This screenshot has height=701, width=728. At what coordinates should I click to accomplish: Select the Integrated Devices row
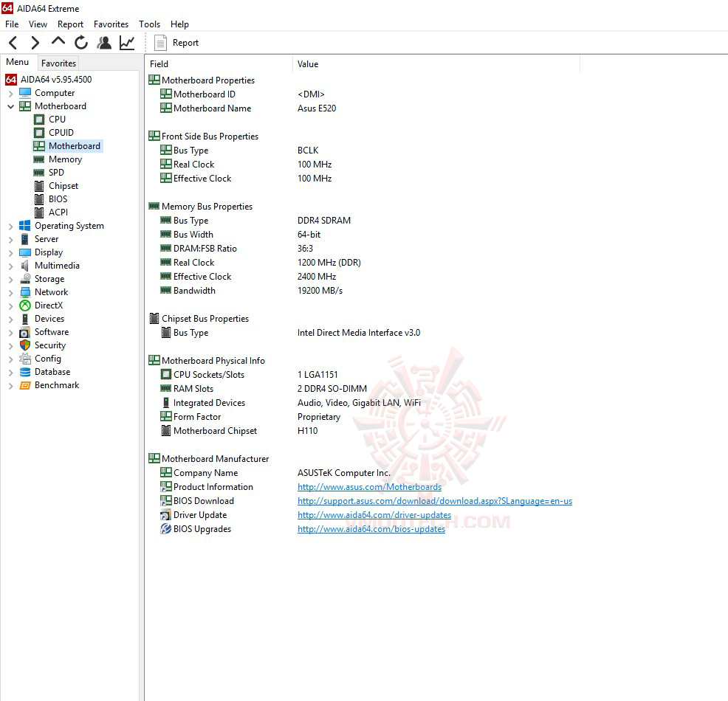click(363, 403)
